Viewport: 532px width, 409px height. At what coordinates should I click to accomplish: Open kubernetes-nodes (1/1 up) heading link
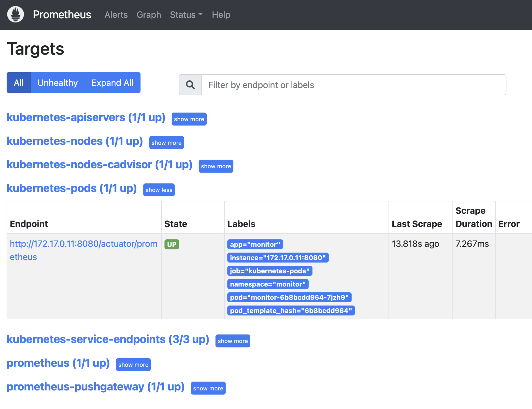click(75, 141)
